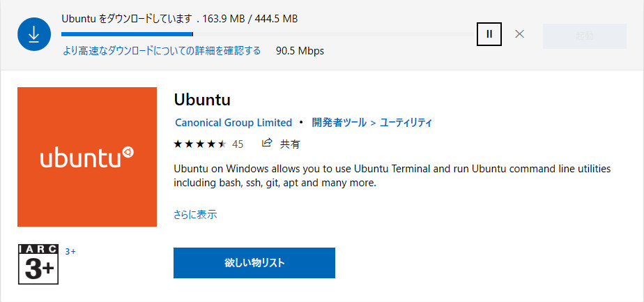Click the 45 ratings count

click(x=238, y=144)
